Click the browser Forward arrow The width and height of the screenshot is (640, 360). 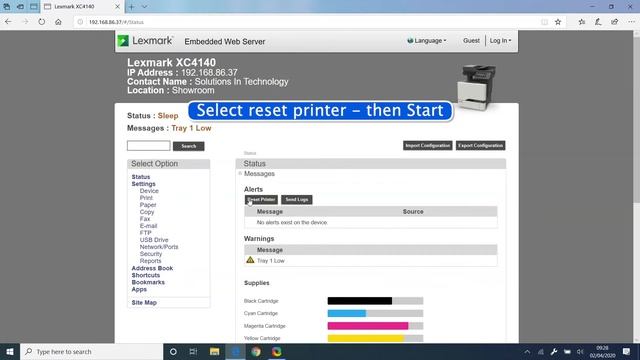pyautogui.click(x=25, y=22)
